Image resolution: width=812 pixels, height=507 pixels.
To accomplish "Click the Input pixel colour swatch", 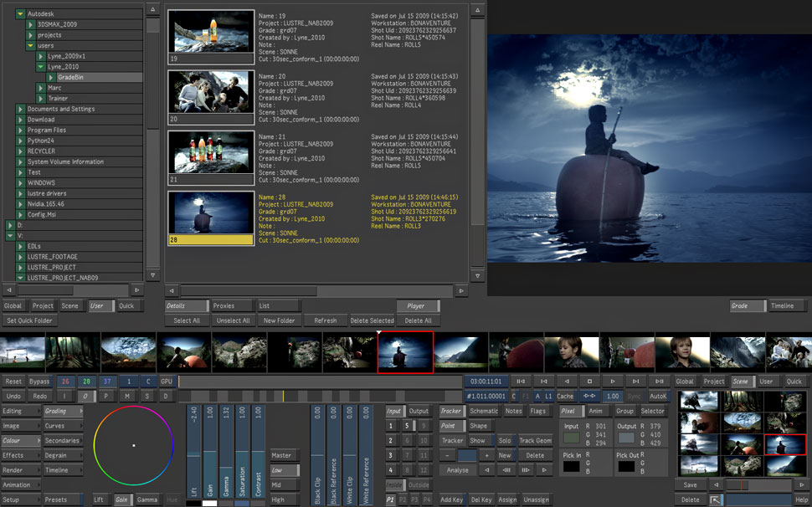I will click(572, 438).
